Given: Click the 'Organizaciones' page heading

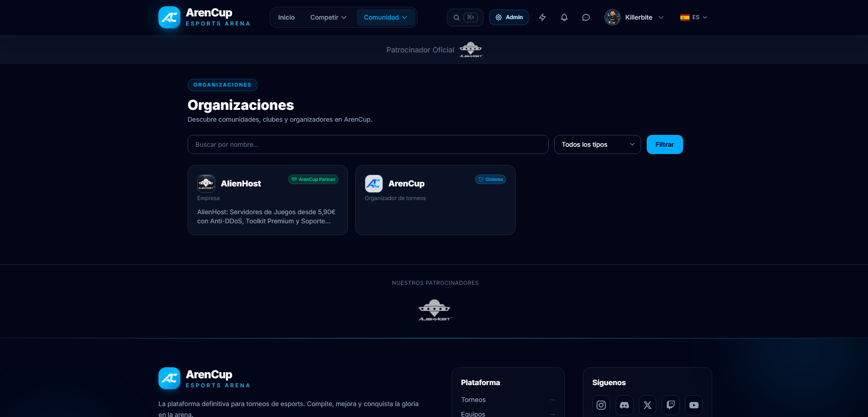Looking at the screenshot, I should (x=241, y=105).
